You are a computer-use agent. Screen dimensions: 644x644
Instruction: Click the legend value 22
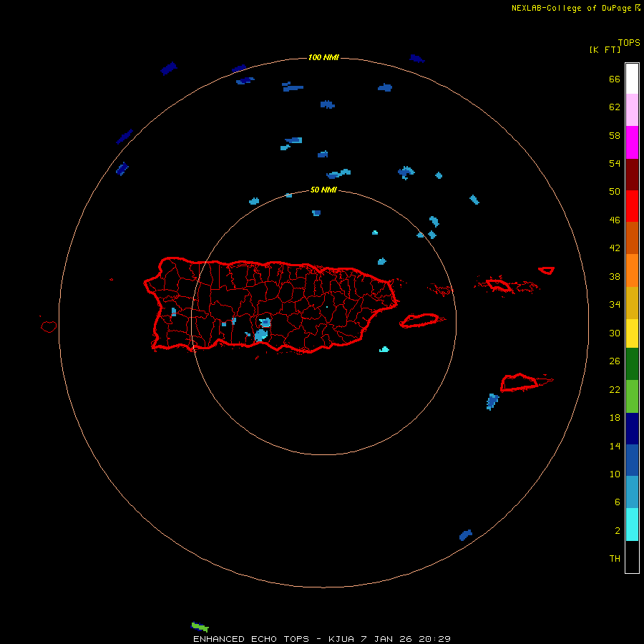615,389
